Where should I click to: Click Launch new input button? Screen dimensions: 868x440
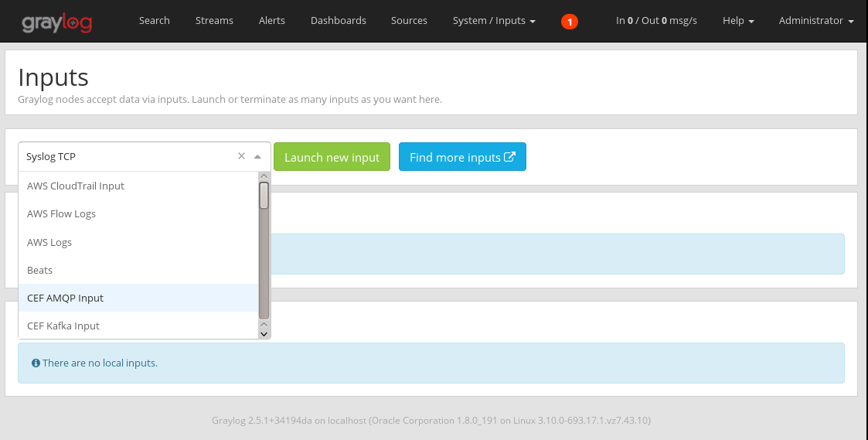[x=332, y=157]
